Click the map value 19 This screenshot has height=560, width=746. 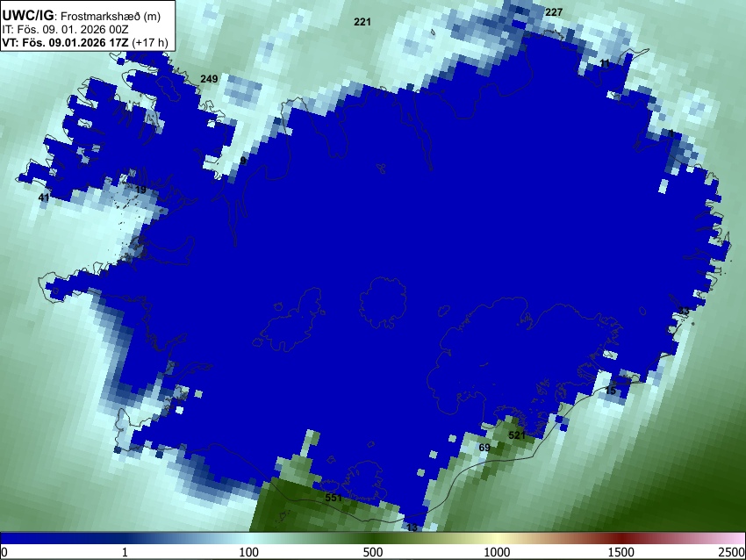click(x=140, y=190)
